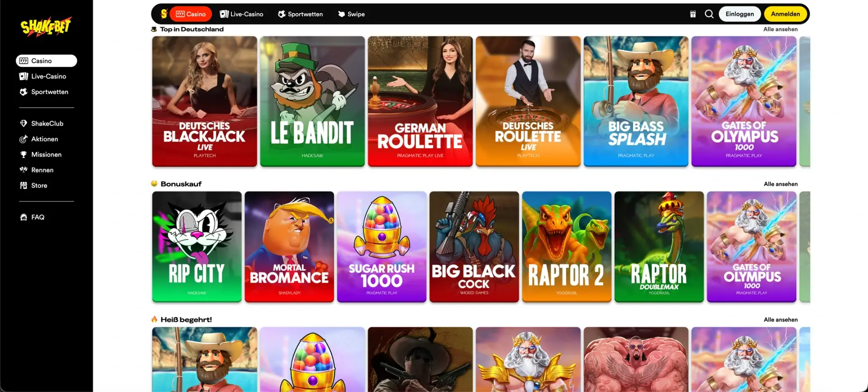Click the cards icon beside sidebar Live-Casino
The image size is (868, 392).
click(24, 76)
